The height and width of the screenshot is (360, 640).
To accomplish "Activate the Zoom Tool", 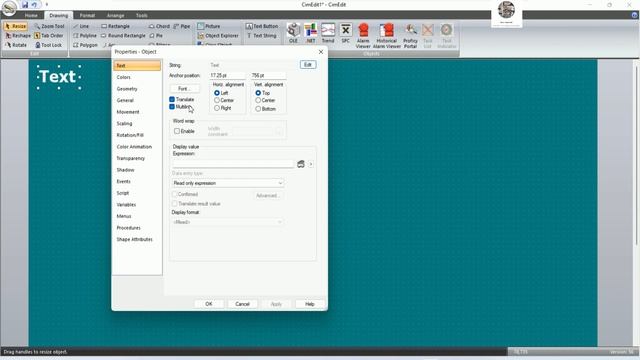I will point(49,26).
